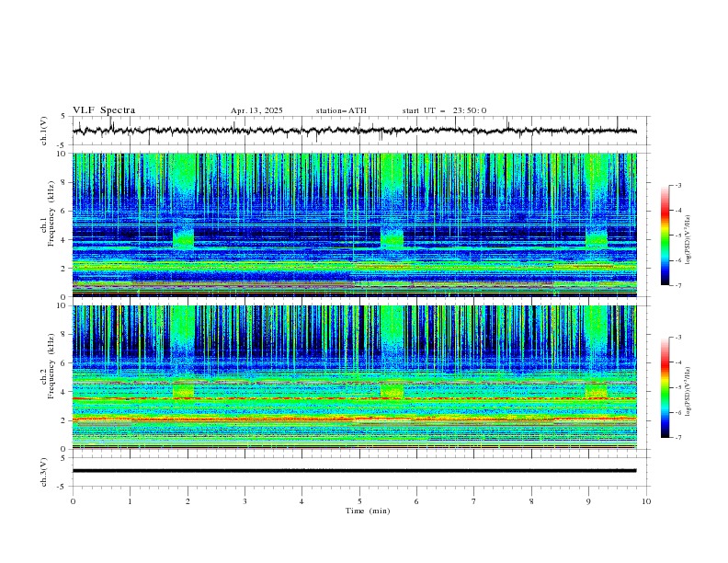Click time axis tick label "3"
728x563 pixels.
tap(245, 501)
